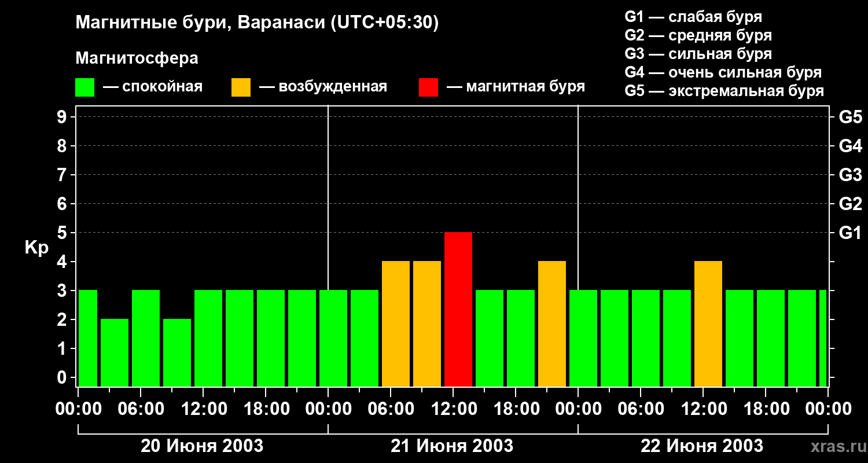Click the '22 Июня 2003' date label
The width and height of the screenshot is (868, 463).
tap(702, 446)
